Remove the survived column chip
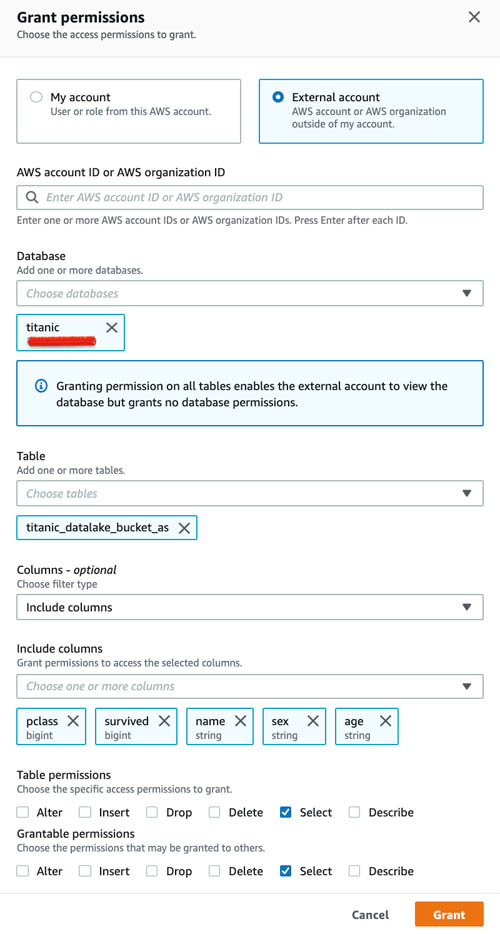The height and width of the screenshot is (934, 500). [x=164, y=721]
